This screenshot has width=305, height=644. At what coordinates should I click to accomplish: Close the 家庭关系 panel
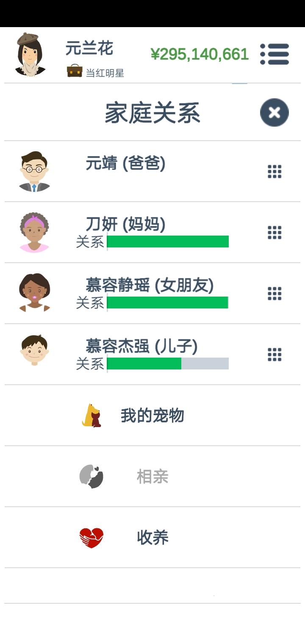click(x=274, y=112)
